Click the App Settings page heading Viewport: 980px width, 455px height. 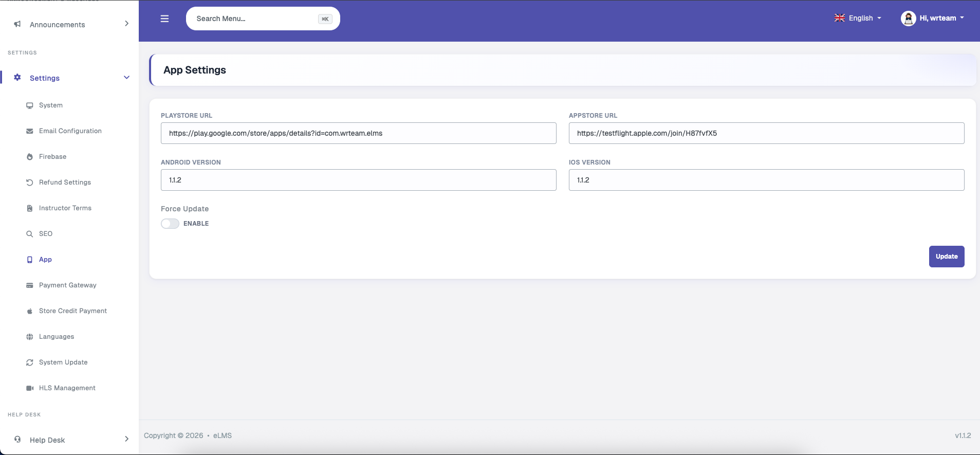(x=195, y=70)
